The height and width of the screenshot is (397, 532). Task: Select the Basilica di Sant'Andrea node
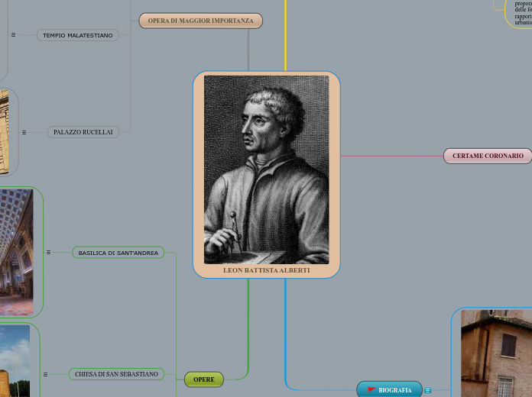coord(118,253)
